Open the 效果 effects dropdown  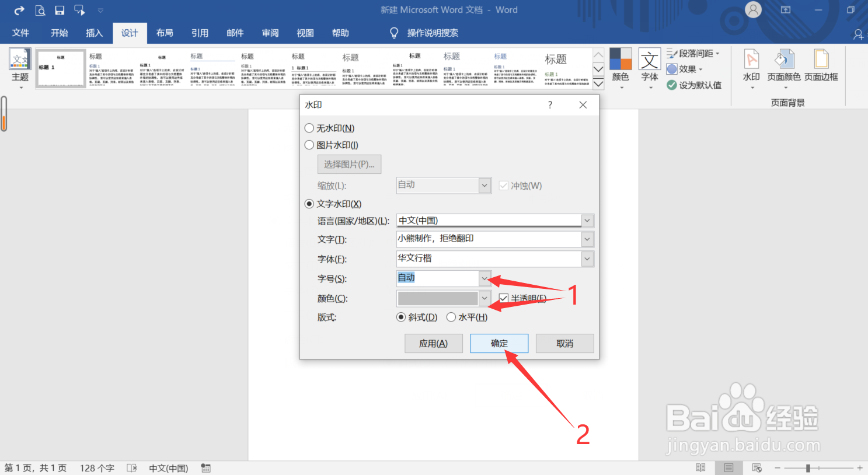(684, 69)
